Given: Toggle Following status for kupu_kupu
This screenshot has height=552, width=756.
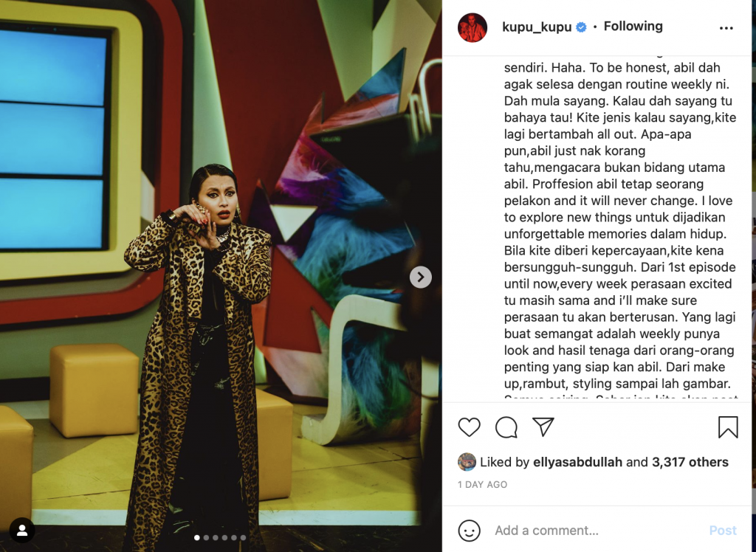Looking at the screenshot, I should [x=633, y=27].
